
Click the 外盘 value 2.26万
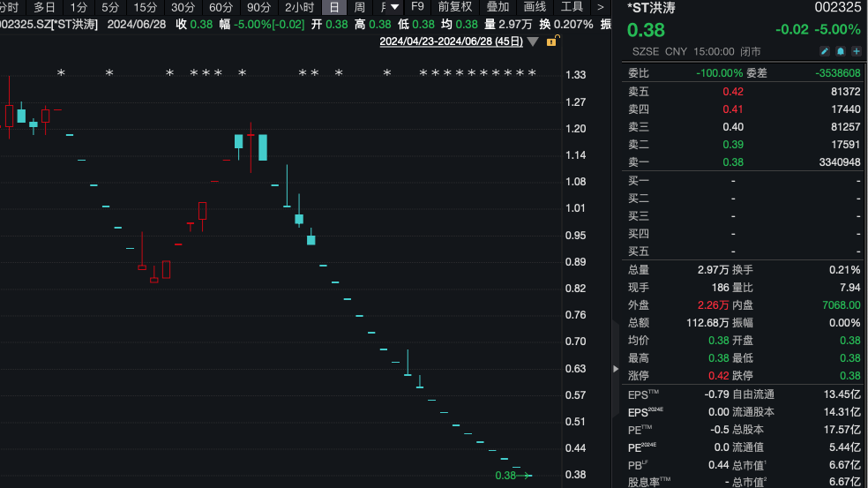pos(713,305)
